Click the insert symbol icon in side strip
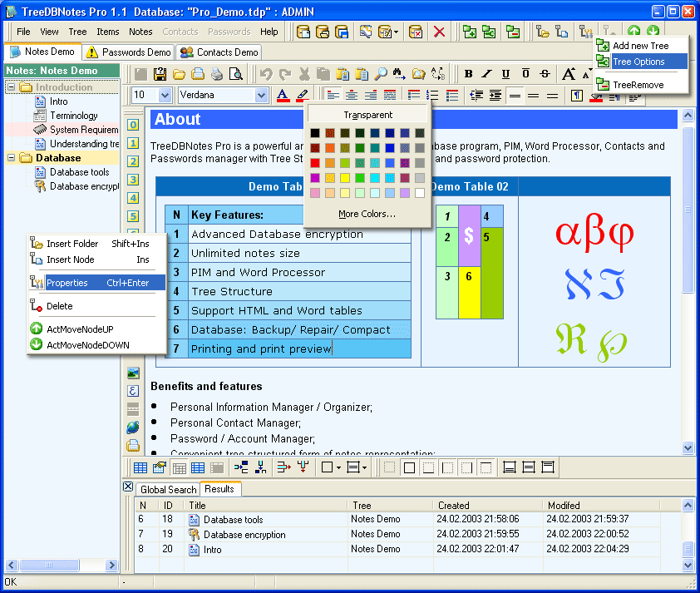The height and width of the screenshot is (593, 700). coord(133,391)
